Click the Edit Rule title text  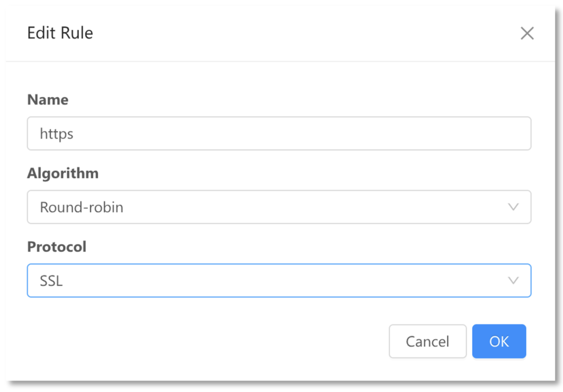60,33
